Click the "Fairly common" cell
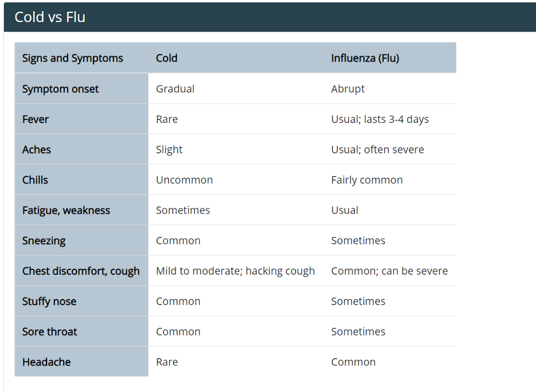Image resolution: width=536 pixels, height=392 pixels. pyautogui.click(x=367, y=180)
